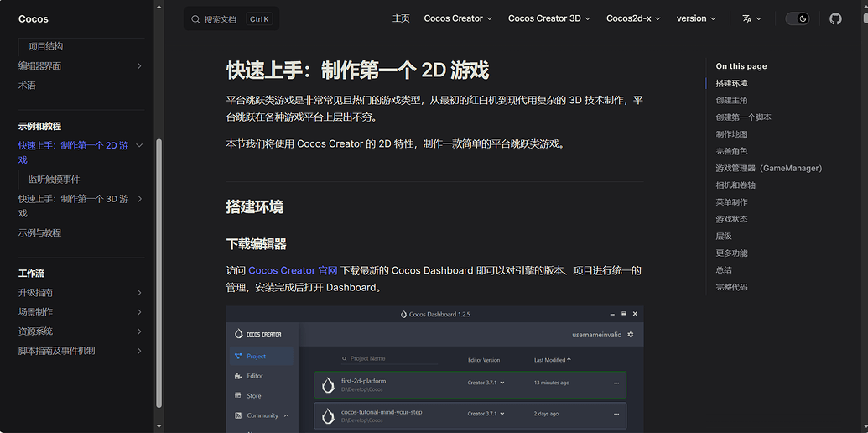Jump to 制作地图 outline link
Screen dimensions: 868x433
(x=731, y=134)
